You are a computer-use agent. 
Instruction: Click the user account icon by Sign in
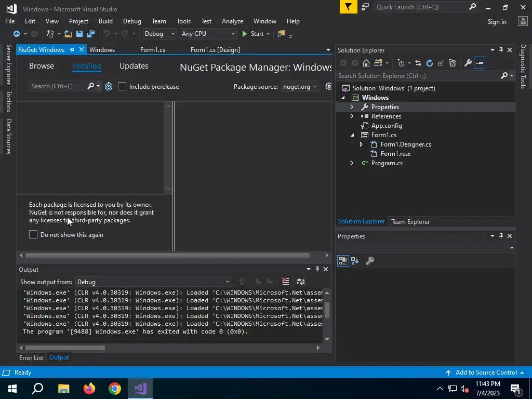523,21
